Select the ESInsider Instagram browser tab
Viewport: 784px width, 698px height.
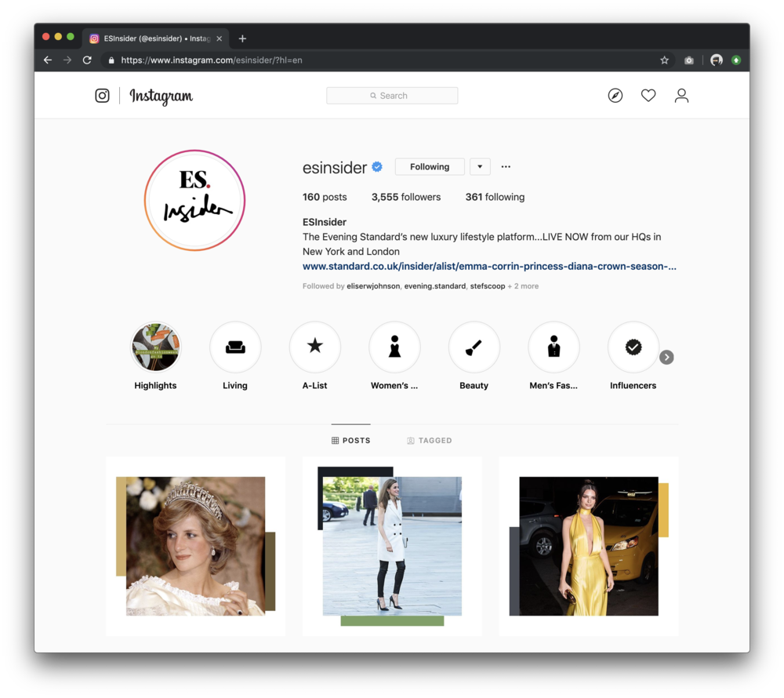click(155, 38)
